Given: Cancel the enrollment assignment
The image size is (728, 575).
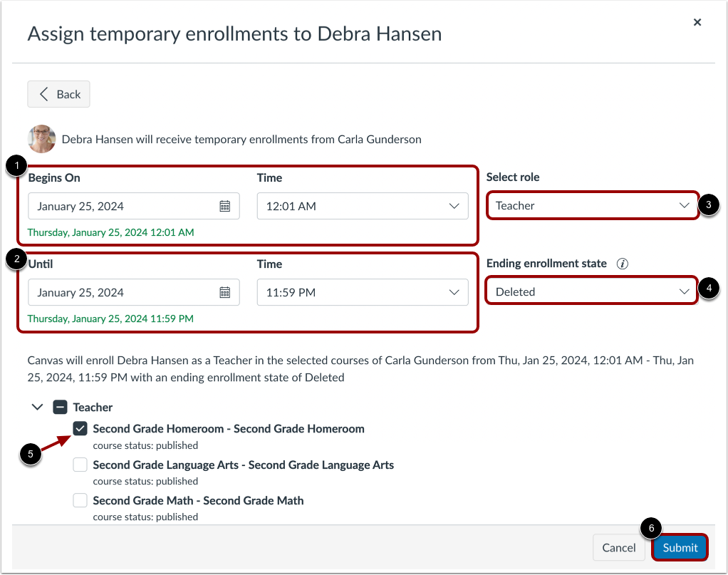Looking at the screenshot, I should tap(618, 547).
